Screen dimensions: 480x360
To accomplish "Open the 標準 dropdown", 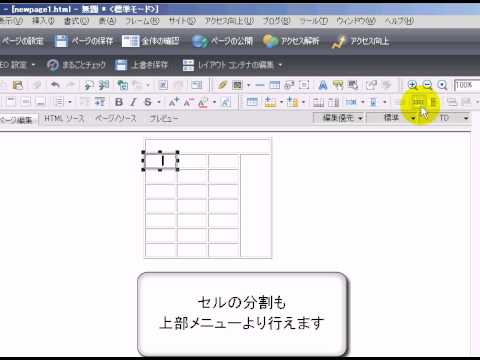I will pos(392,118).
